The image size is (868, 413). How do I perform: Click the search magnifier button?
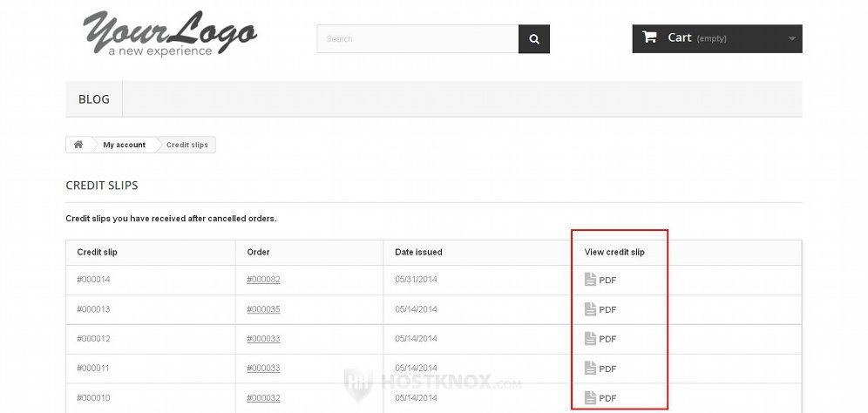533,38
